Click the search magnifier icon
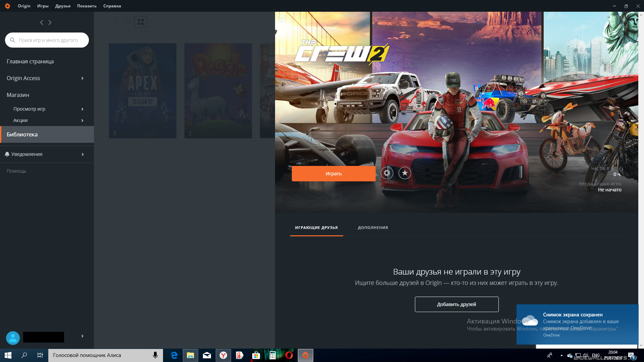The image size is (644, 362). 12,40
